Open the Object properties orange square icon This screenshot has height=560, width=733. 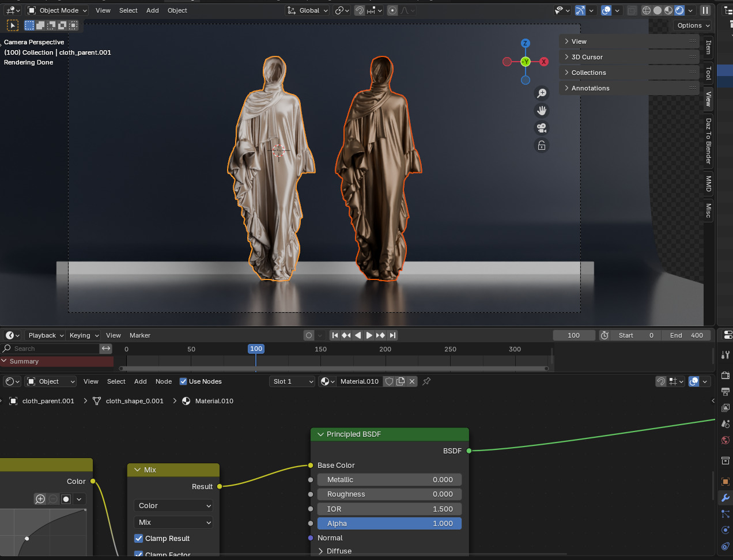726,481
